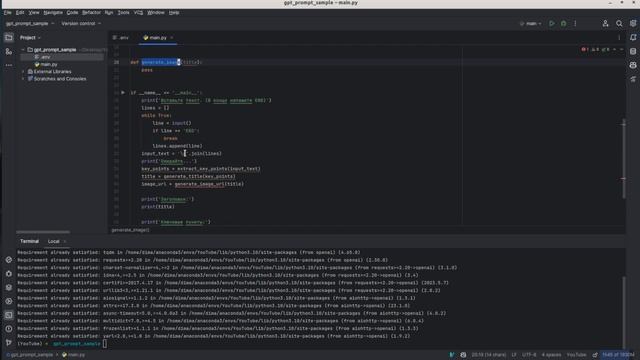
Task: Open the File menu
Action: (8, 13)
